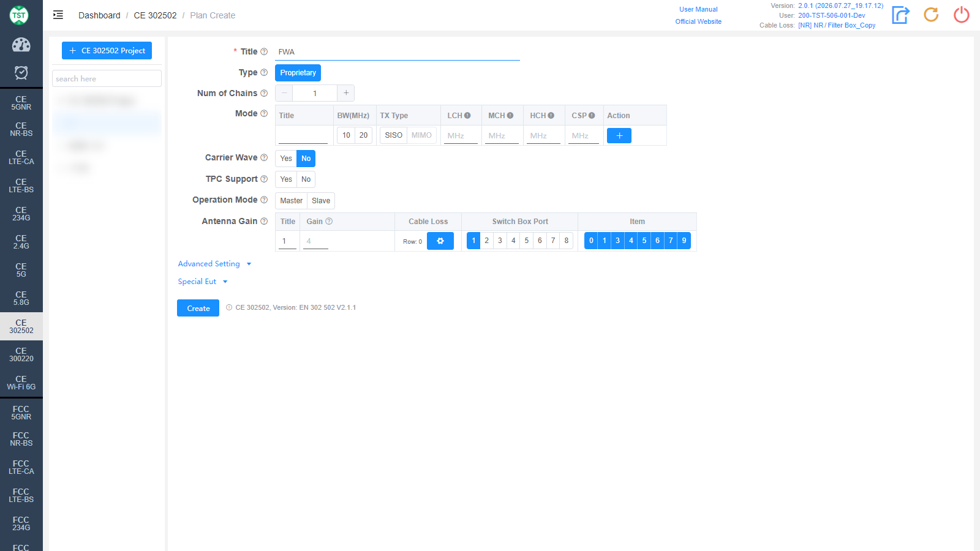Set Carrier Wave to Yes
Viewport: 980px width, 551px height.
(286, 159)
